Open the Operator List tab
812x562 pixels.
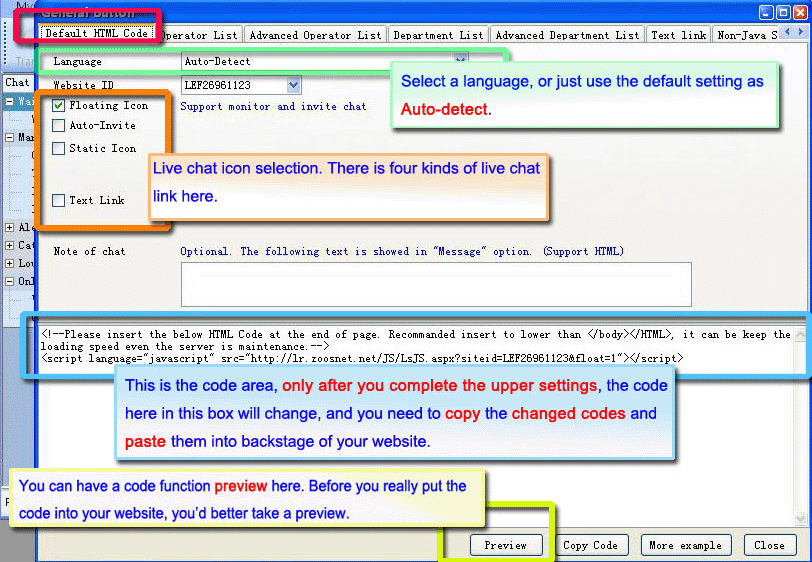click(x=200, y=35)
